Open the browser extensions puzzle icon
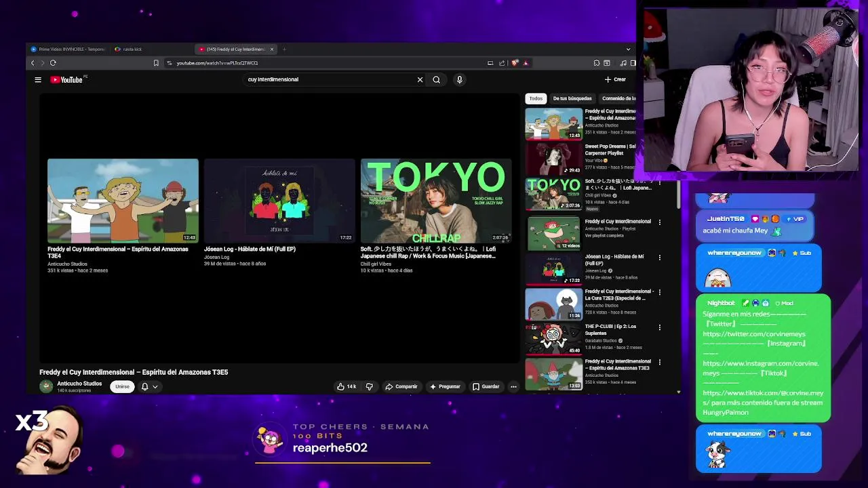The width and height of the screenshot is (868, 488). click(x=597, y=63)
